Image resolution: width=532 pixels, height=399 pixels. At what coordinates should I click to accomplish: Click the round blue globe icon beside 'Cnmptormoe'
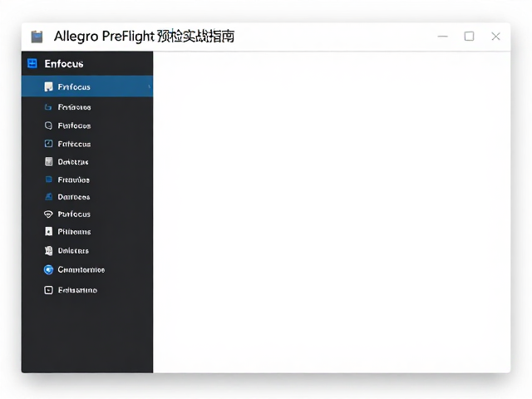[x=48, y=269]
